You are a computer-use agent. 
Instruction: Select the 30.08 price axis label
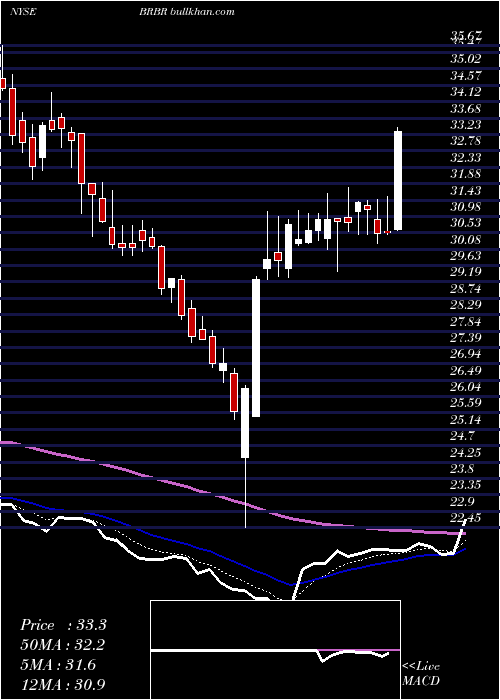pyautogui.click(x=465, y=240)
